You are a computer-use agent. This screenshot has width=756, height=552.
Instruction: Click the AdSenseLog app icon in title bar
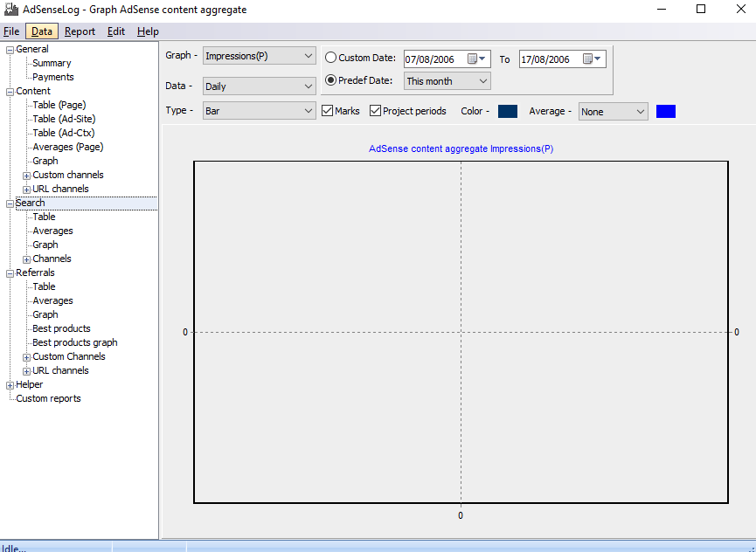[x=11, y=9]
